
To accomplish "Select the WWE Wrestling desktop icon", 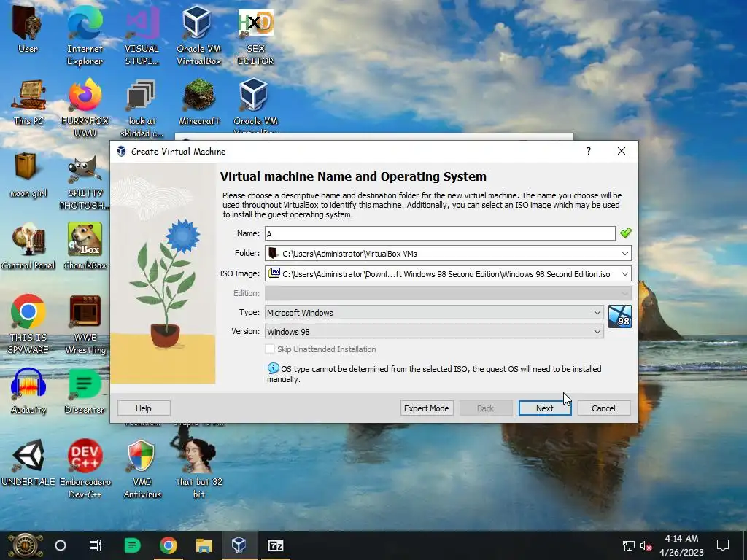I will pos(85,324).
